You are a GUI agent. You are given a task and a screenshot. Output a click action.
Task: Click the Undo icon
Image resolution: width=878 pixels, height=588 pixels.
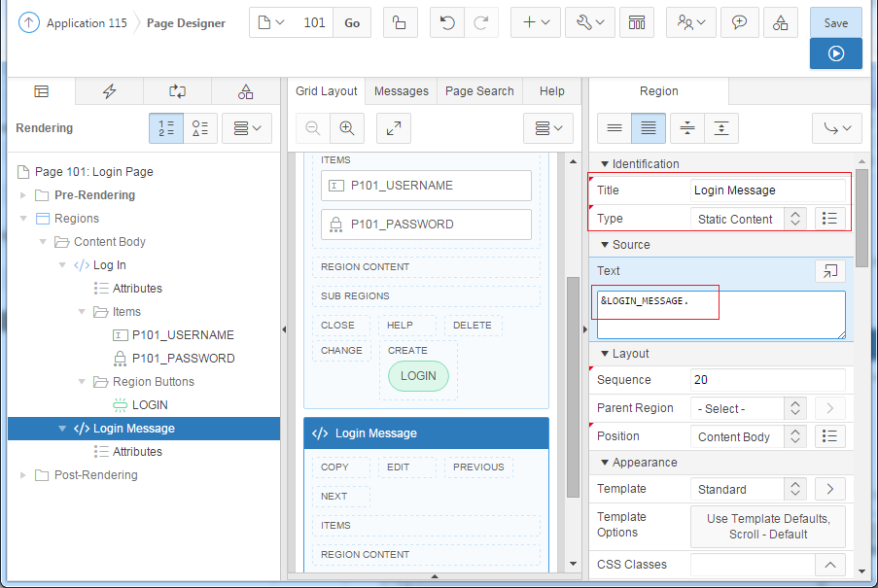[447, 23]
